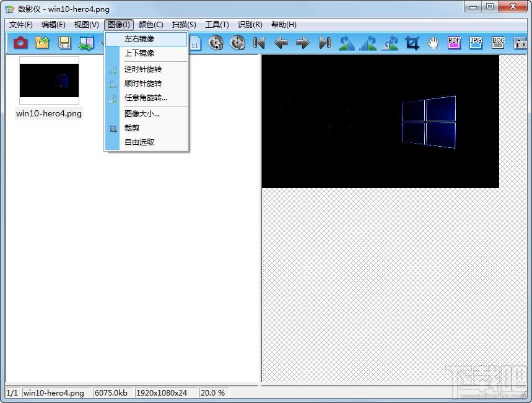Set zoom to actual size 1:1 icon

[x=195, y=43]
